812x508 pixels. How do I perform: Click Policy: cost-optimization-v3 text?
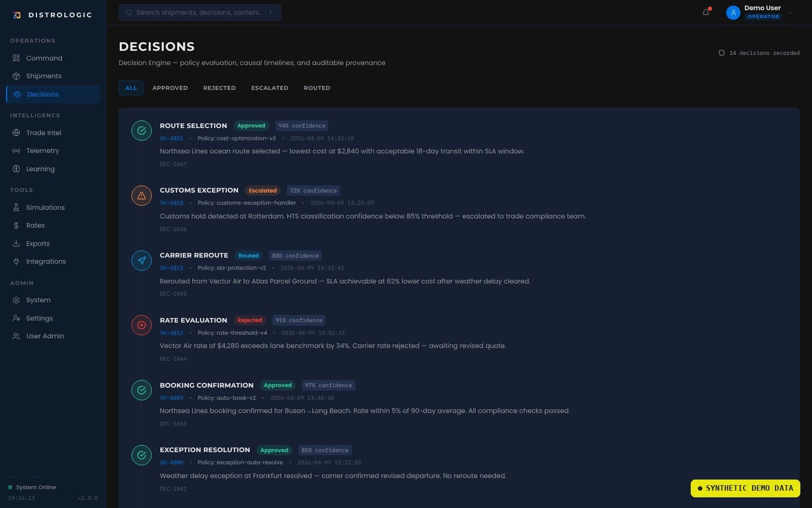click(x=236, y=138)
